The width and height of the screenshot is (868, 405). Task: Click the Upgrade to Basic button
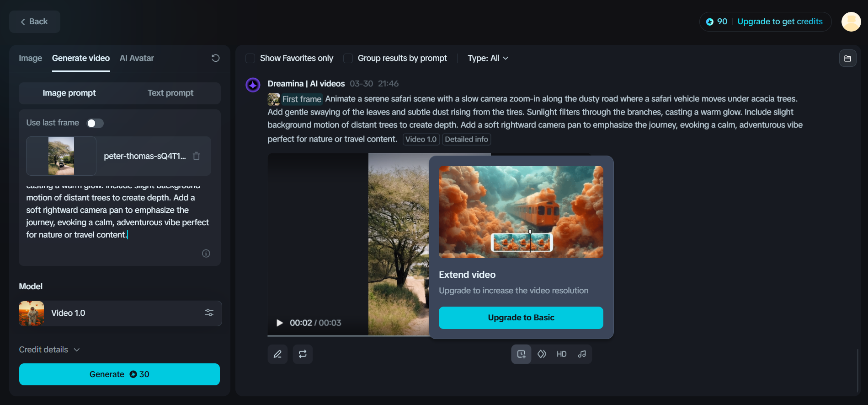tap(521, 318)
